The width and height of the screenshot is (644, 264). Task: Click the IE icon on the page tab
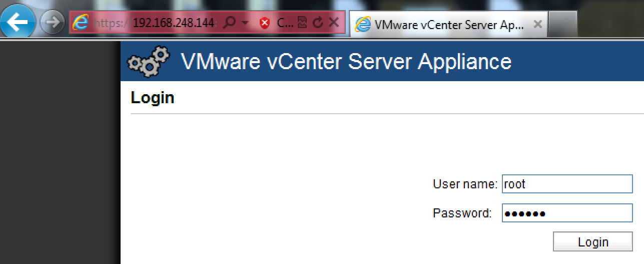click(x=363, y=24)
